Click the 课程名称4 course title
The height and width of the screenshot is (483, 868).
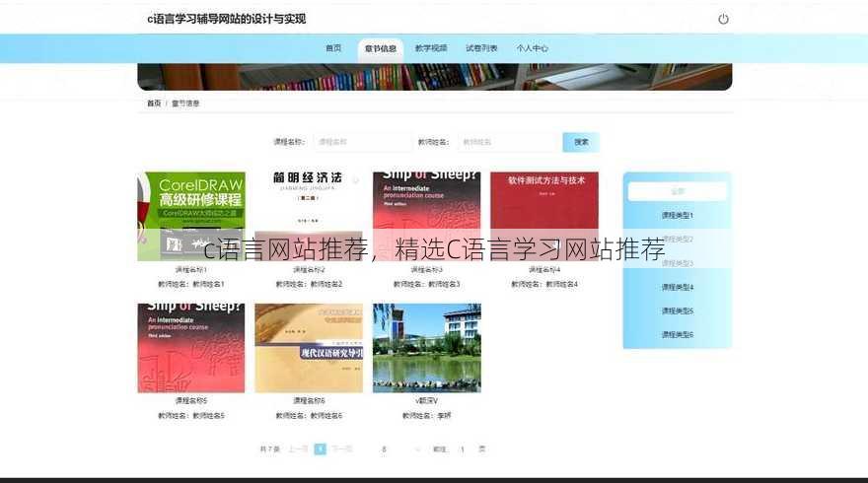pyautogui.click(x=544, y=269)
